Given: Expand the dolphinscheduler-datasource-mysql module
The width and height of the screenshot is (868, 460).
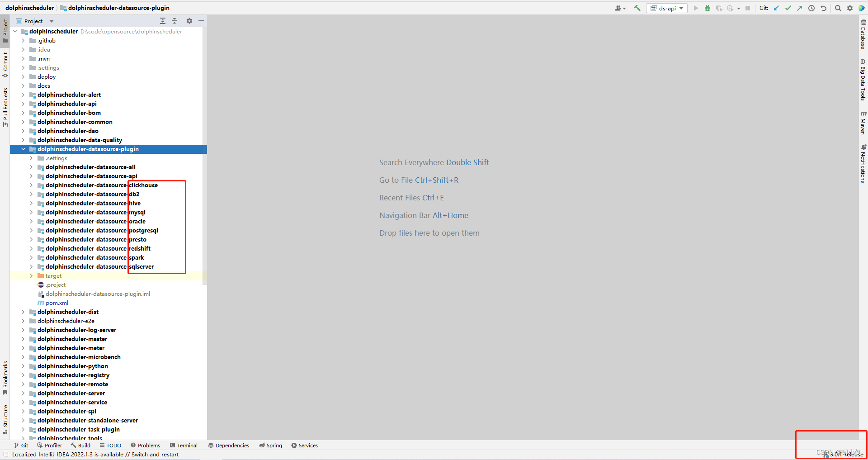Looking at the screenshot, I should point(31,213).
